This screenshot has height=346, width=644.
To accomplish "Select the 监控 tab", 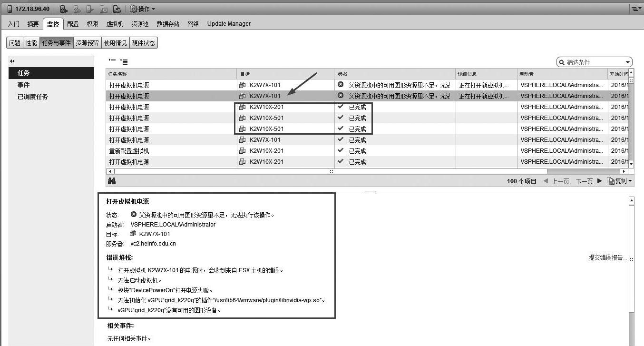I will [53, 24].
